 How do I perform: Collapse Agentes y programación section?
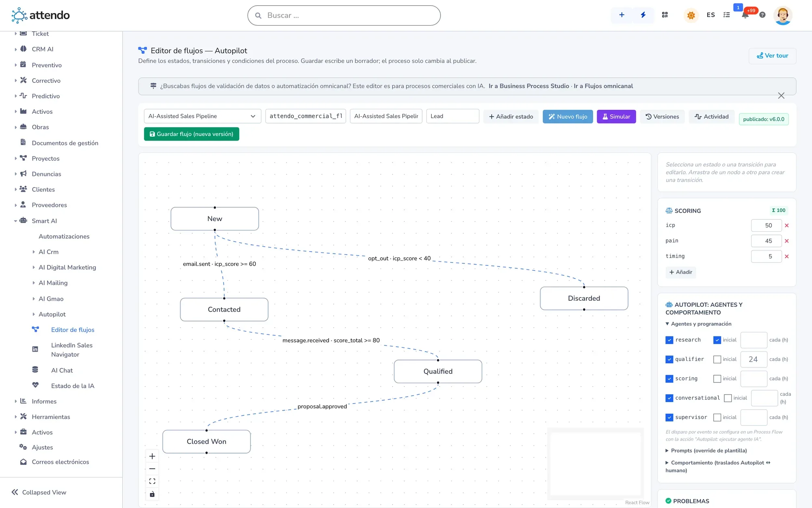pos(698,324)
